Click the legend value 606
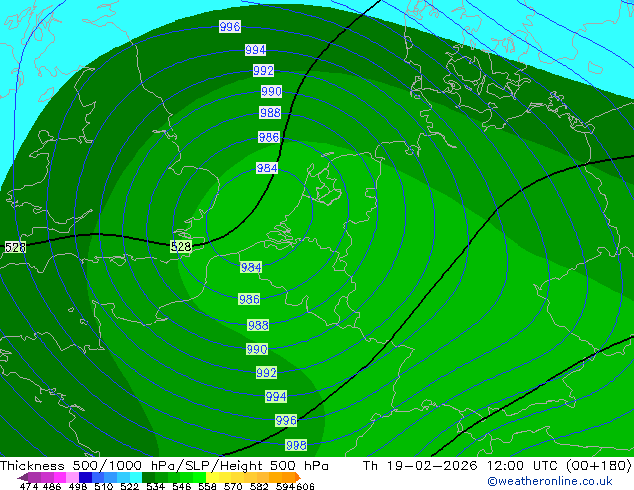This screenshot has width=634, height=490. [305, 486]
